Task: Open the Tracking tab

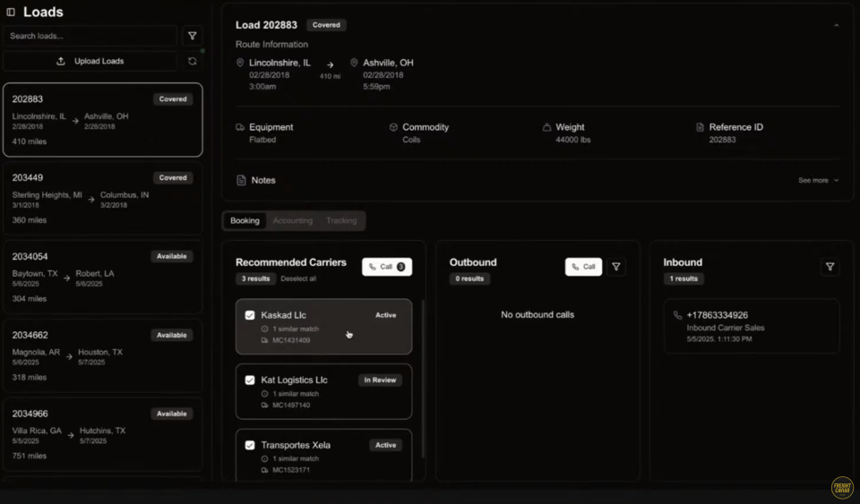Action: 341,220
